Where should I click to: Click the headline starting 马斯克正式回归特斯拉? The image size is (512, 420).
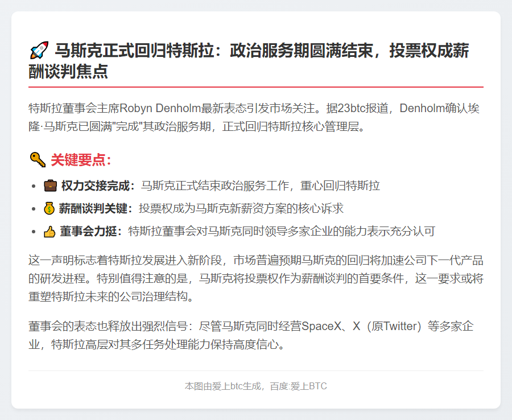[249, 61]
